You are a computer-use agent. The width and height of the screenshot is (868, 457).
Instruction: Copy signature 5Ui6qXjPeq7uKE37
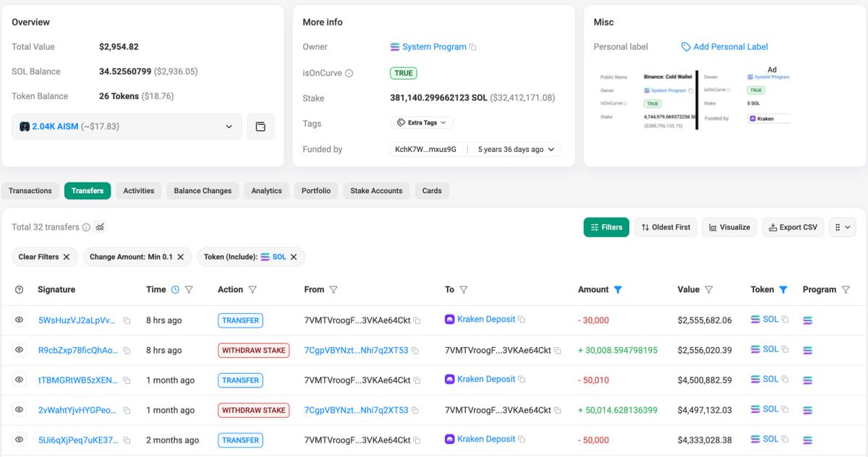pos(127,440)
